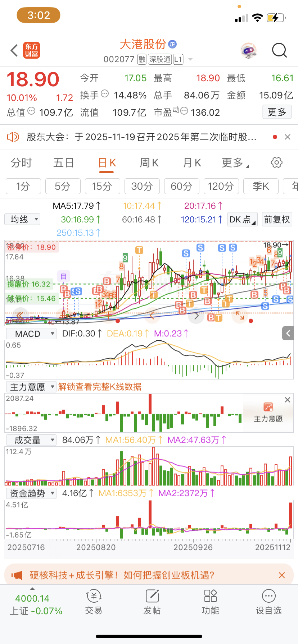The width and height of the screenshot is (298, 644).
Task: Tap the chart previous arrow button
Action: [152, 316]
